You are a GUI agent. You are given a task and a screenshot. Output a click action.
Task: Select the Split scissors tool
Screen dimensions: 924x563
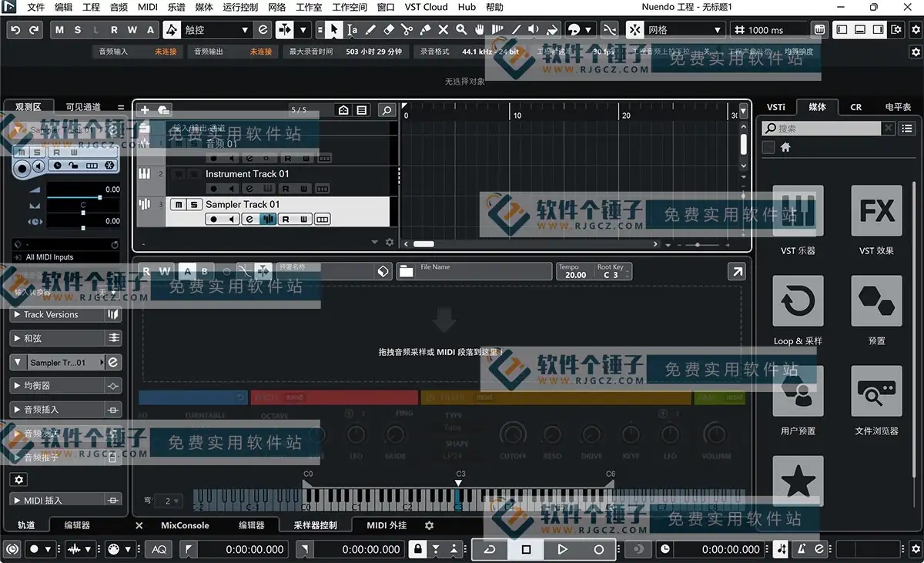[407, 30]
